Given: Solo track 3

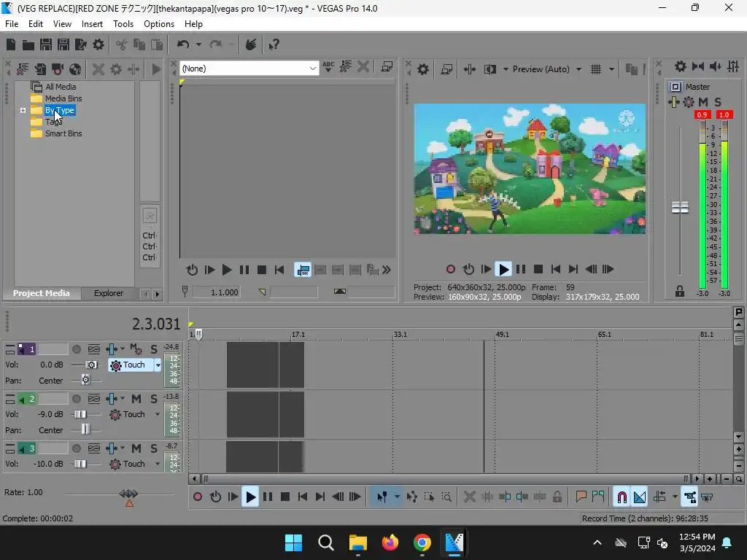Looking at the screenshot, I should coord(154,448).
